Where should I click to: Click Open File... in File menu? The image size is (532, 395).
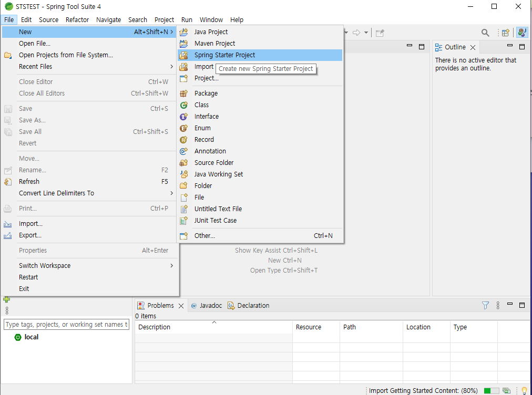pos(90,44)
